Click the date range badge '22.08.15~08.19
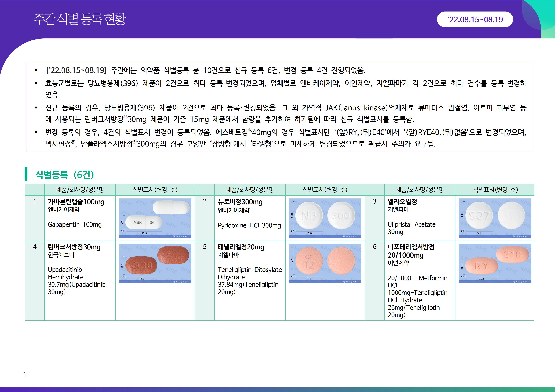 pyautogui.click(x=475, y=19)
